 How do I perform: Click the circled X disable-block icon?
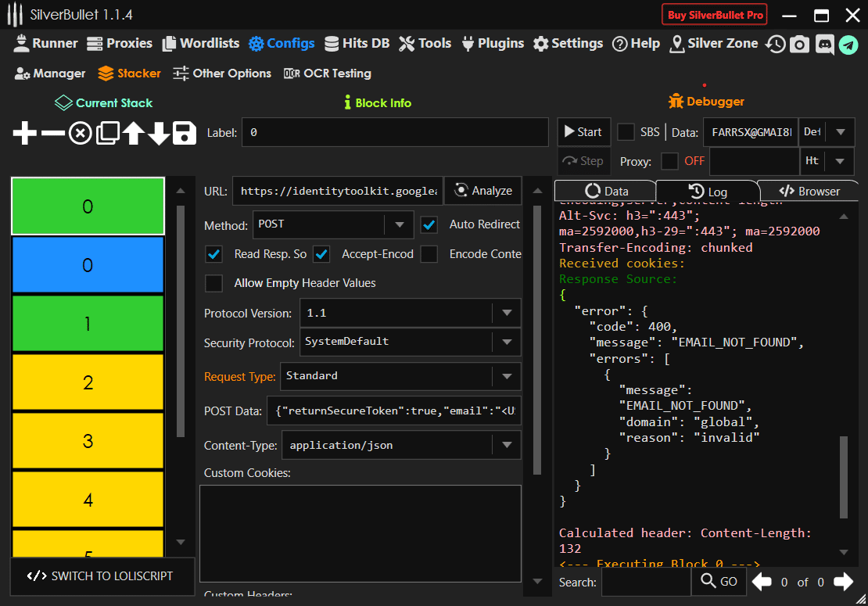click(x=80, y=133)
